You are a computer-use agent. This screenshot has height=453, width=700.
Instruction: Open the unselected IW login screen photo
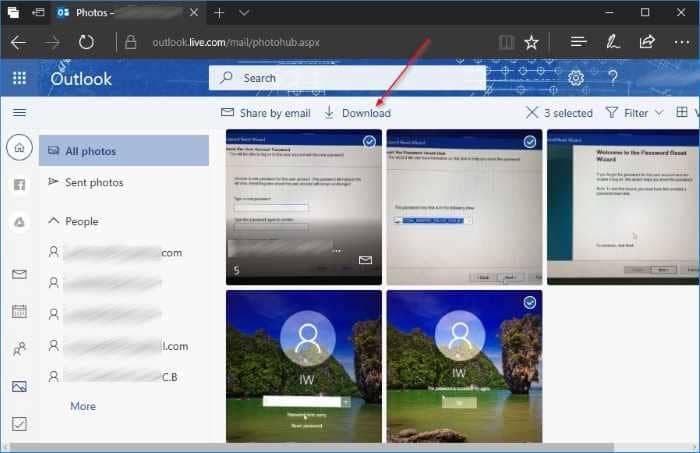click(304, 366)
